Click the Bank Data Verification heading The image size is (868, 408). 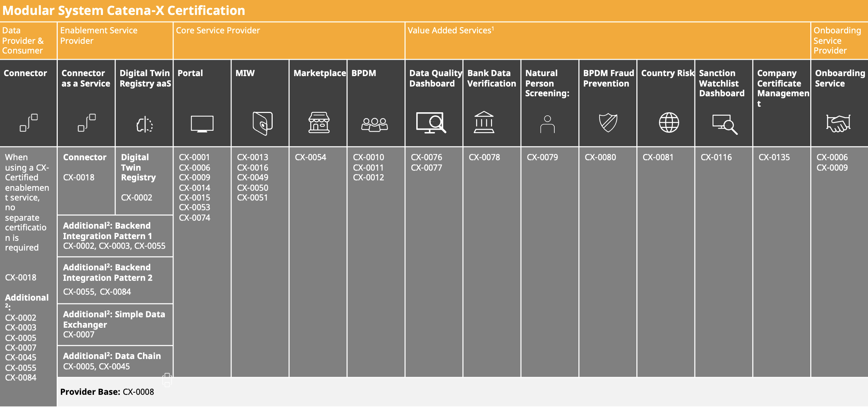[491, 78]
